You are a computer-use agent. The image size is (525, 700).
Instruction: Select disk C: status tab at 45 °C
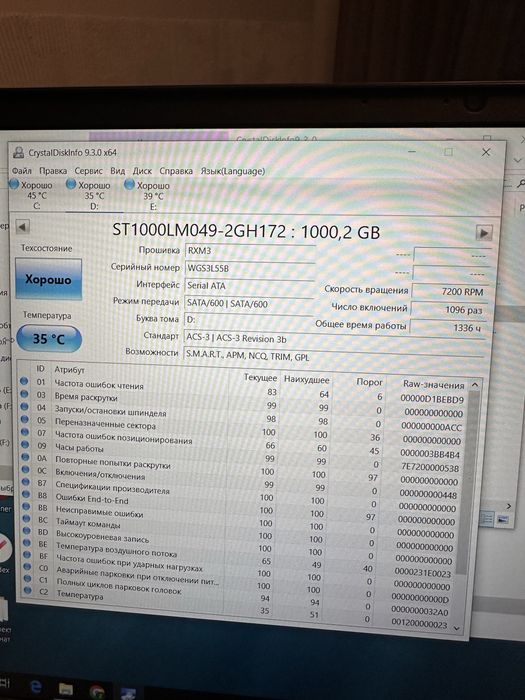pyautogui.click(x=32, y=195)
